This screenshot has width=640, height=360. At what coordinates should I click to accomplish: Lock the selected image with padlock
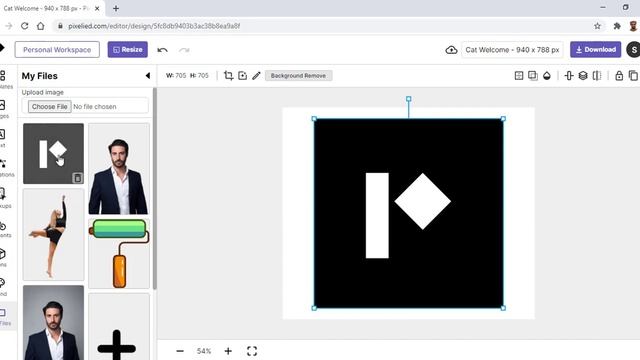(x=619, y=76)
